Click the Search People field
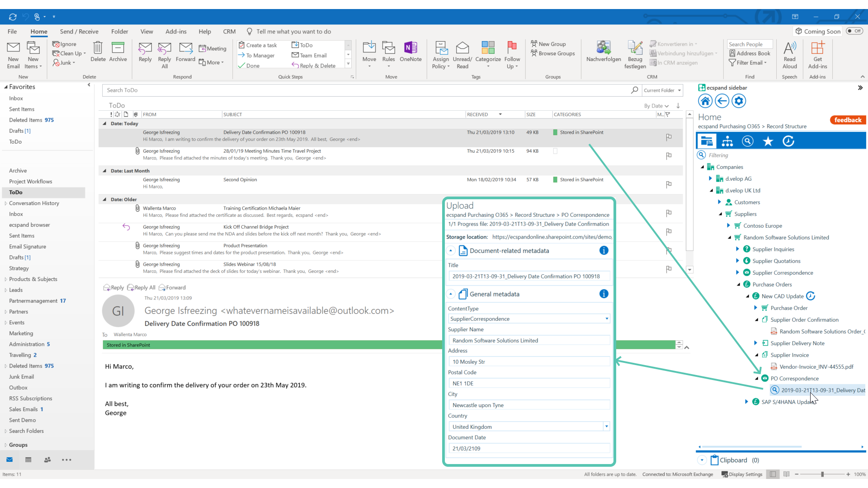Image resolution: width=868 pixels, height=488 pixels. [750, 44]
